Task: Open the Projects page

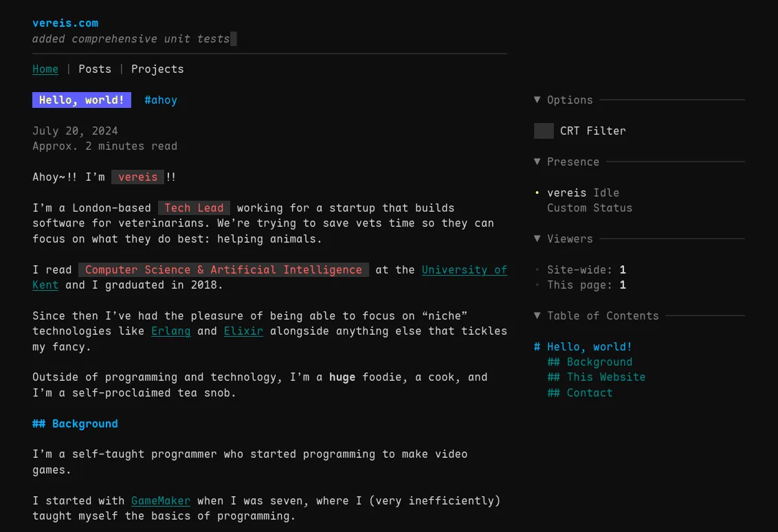Action: click(157, 69)
